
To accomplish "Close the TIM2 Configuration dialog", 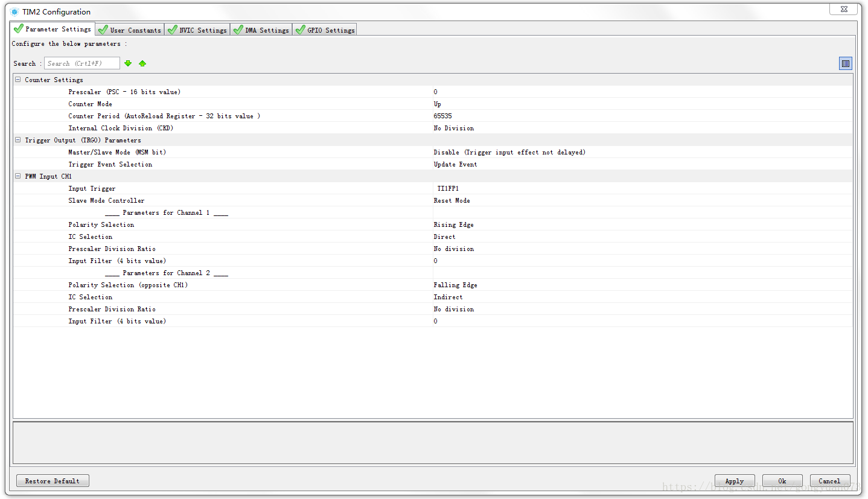I will tap(843, 9).
